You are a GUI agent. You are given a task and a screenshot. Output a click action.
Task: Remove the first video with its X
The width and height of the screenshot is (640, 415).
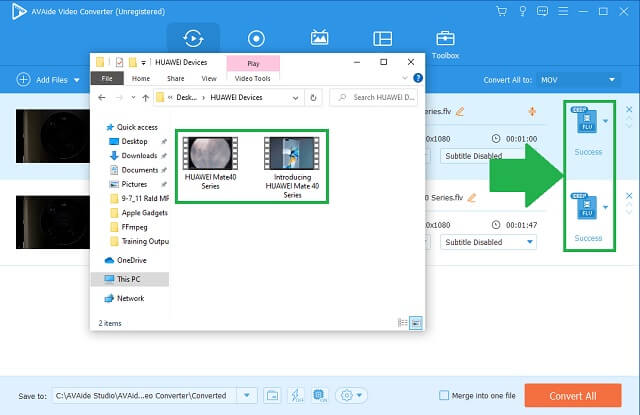click(x=629, y=109)
